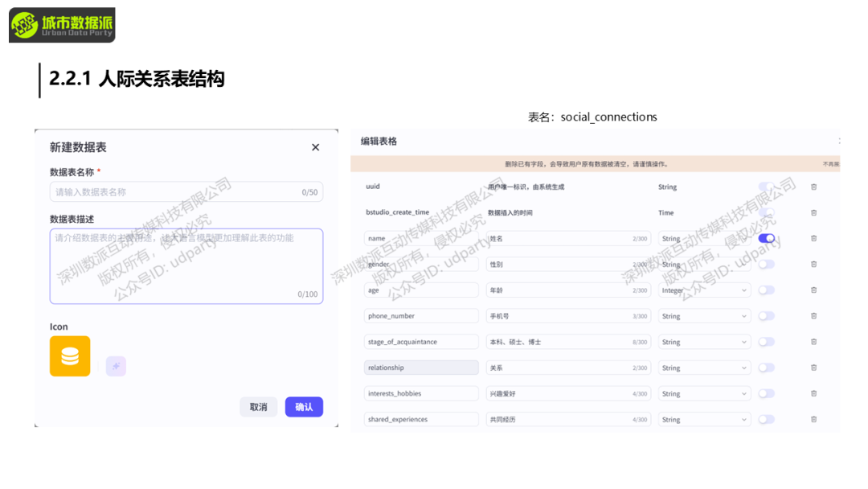This screenshot has height=489, width=868.
Task: Focus the 数据表描述 description text area
Action: pos(186,265)
